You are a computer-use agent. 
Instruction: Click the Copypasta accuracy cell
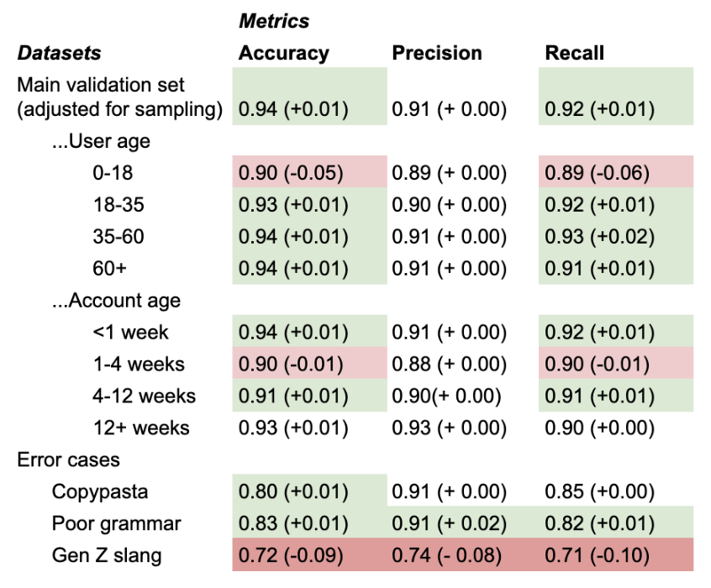[292, 491]
